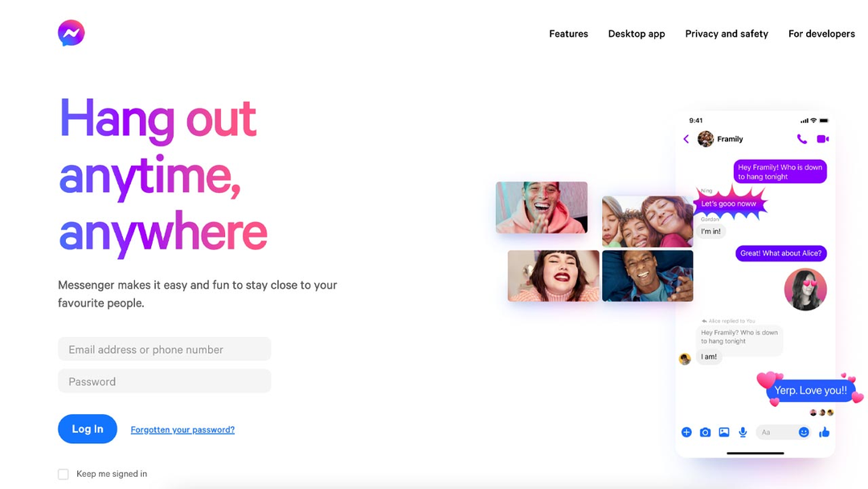Click the Framily group avatar

706,139
